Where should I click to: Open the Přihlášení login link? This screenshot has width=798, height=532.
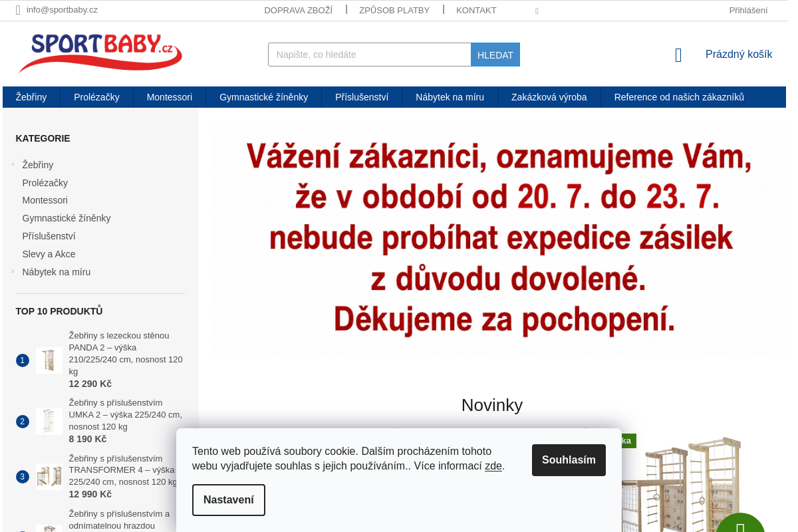pos(748,11)
